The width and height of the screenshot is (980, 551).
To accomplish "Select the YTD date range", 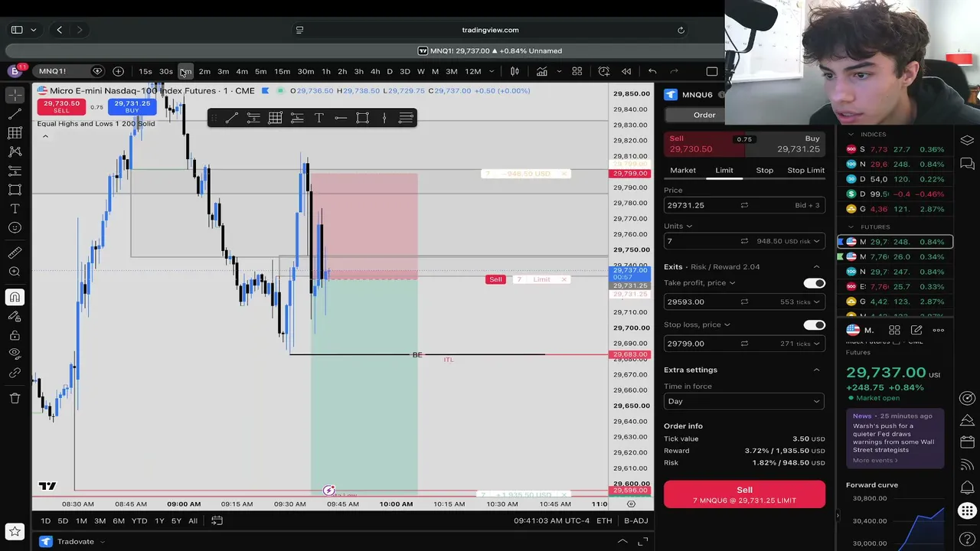I will pos(139,520).
